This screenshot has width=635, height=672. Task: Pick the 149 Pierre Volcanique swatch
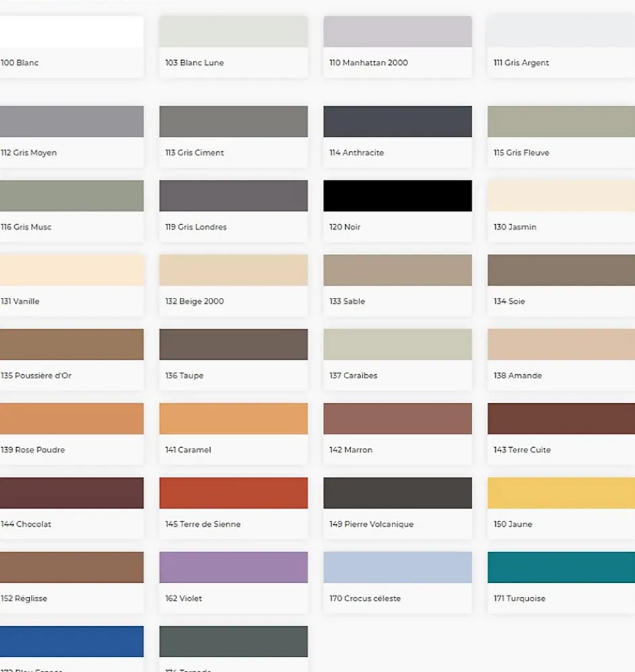[x=397, y=493]
